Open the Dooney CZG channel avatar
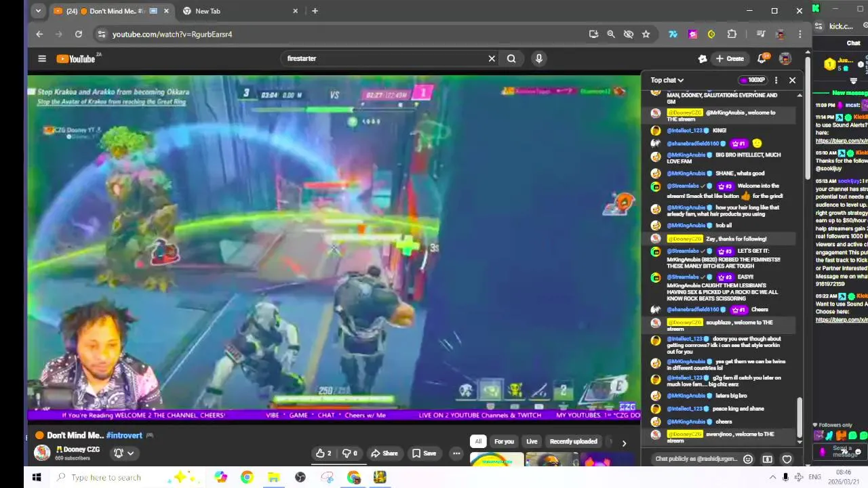The image size is (868, 488). click(42, 453)
